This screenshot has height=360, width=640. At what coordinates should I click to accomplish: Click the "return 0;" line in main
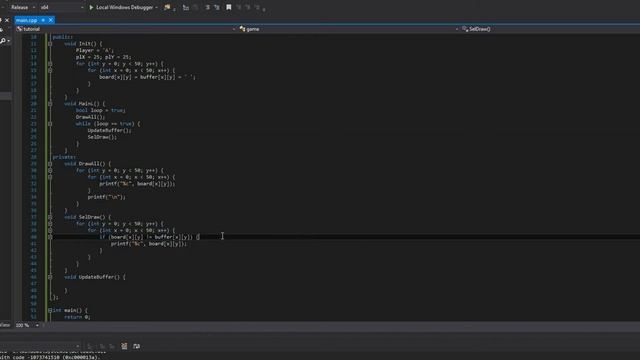pos(77,317)
